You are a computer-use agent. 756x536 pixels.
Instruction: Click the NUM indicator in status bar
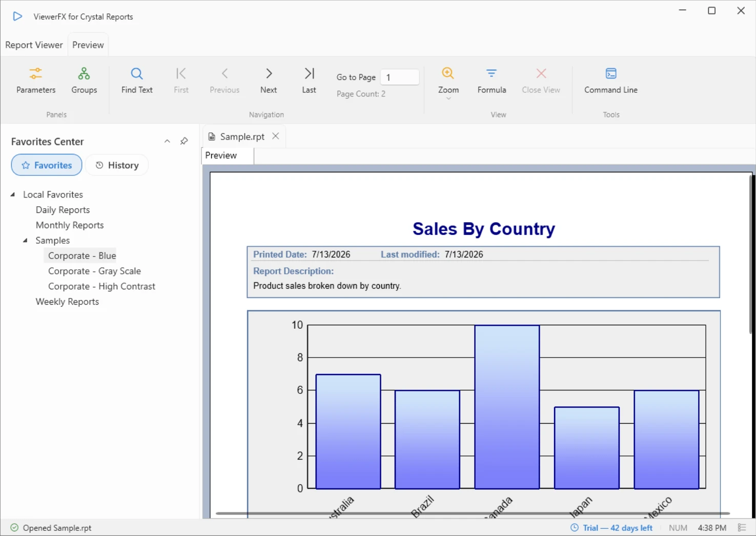click(678, 528)
